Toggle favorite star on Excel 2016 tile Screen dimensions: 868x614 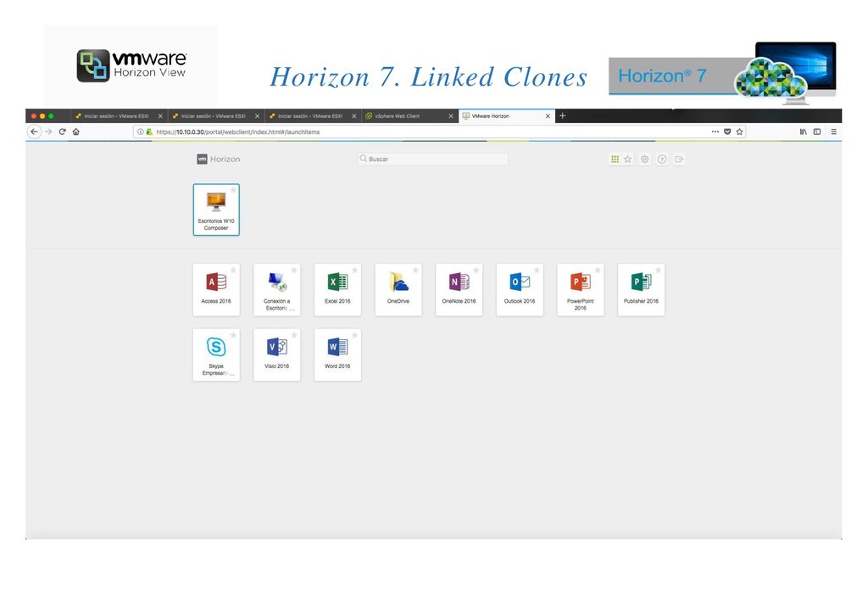pyautogui.click(x=355, y=271)
